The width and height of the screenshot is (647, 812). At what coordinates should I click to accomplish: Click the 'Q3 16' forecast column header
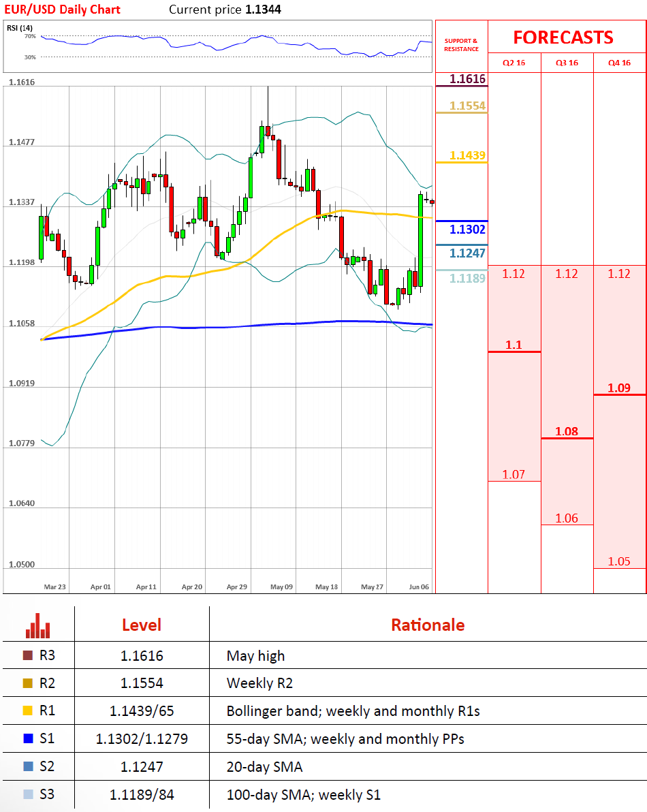point(567,63)
